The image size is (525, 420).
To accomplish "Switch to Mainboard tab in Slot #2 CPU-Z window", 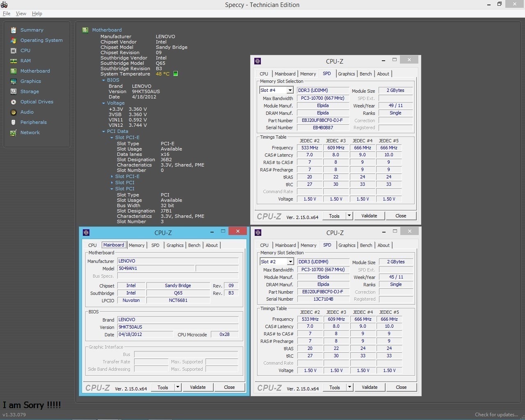I will [285, 245].
